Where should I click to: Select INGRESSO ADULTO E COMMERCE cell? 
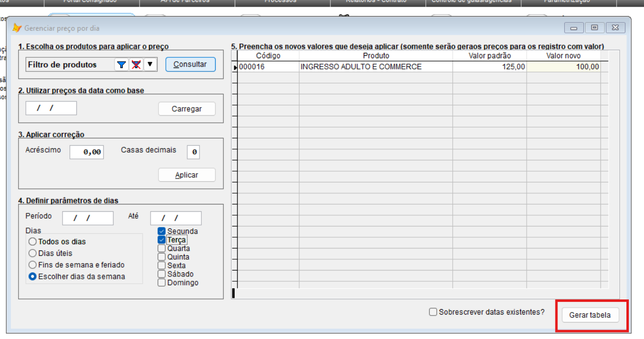point(376,67)
